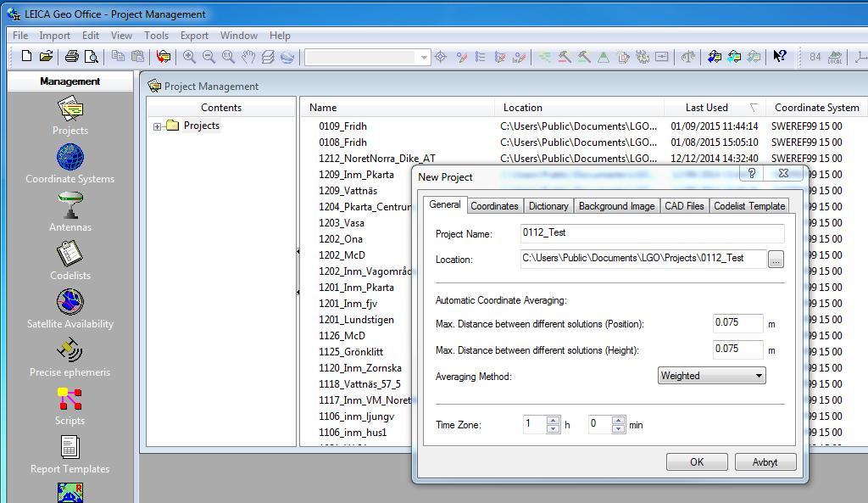Open the Tools menu

(156, 36)
